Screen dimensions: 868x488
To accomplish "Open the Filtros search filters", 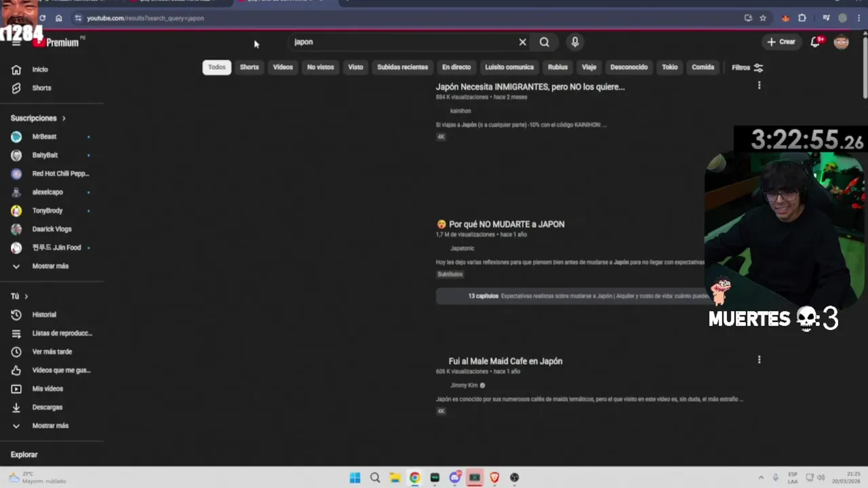I will pyautogui.click(x=747, y=68).
